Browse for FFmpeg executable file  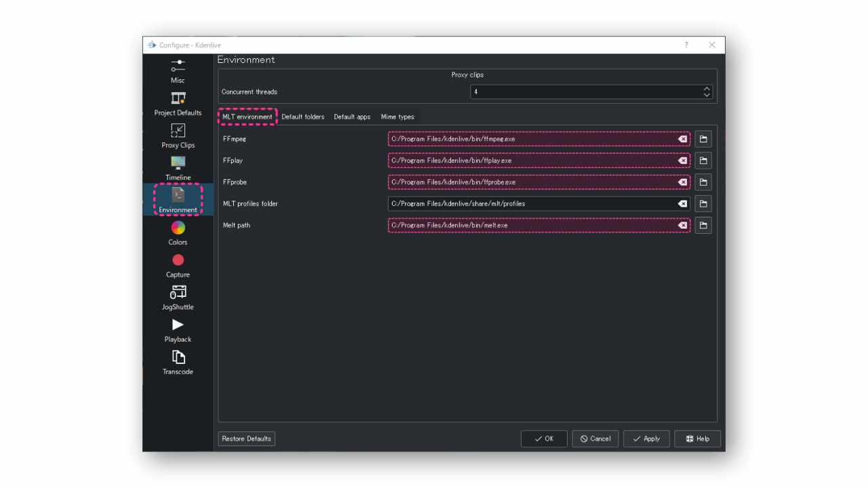[703, 139]
